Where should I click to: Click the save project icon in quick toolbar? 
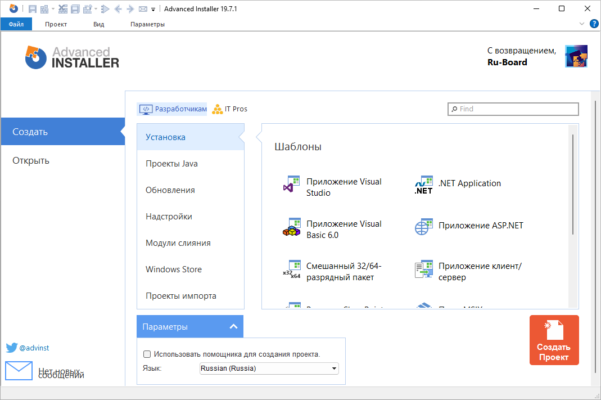point(32,9)
